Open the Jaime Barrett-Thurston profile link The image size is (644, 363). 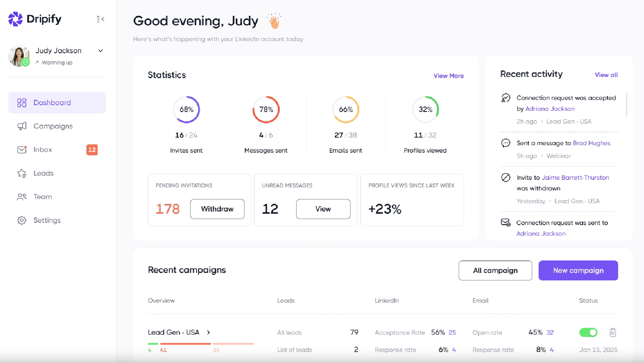(575, 178)
